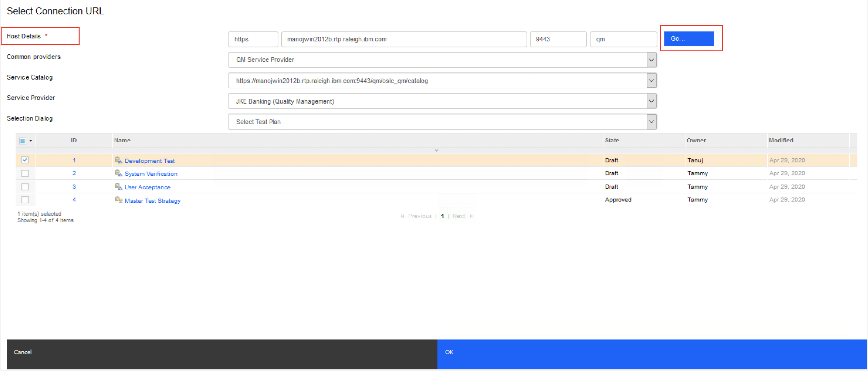
Task: Click the Host Details label
Action: click(24, 36)
